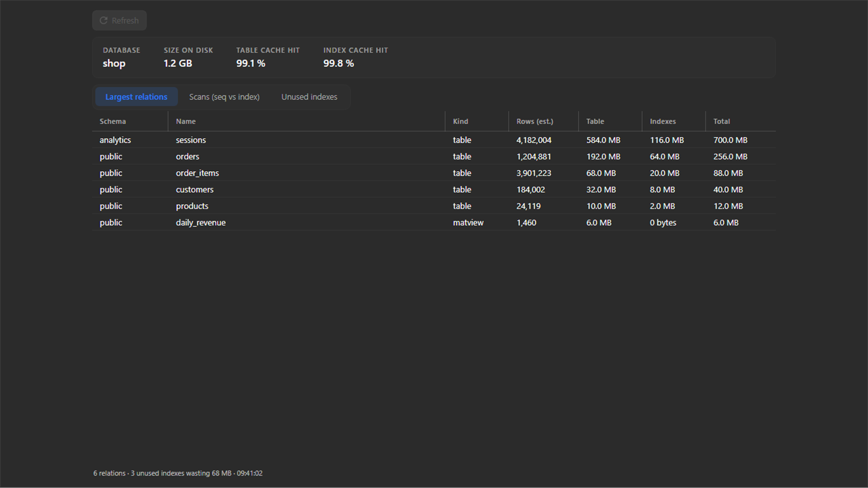This screenshot has width=868, height=488.
Task: Click the 12.0 MB total size
Action: click(728, 206)
